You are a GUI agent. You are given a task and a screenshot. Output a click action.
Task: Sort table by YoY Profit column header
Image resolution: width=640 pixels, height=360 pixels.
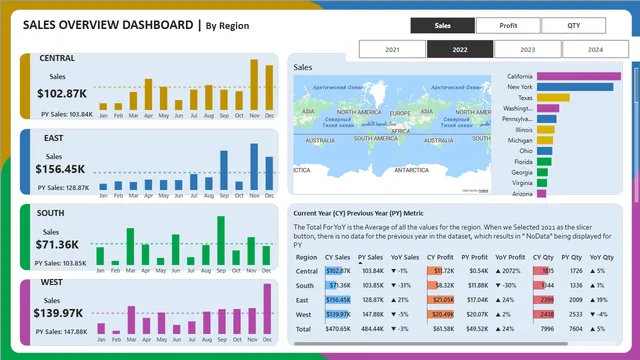pos(510,257)
